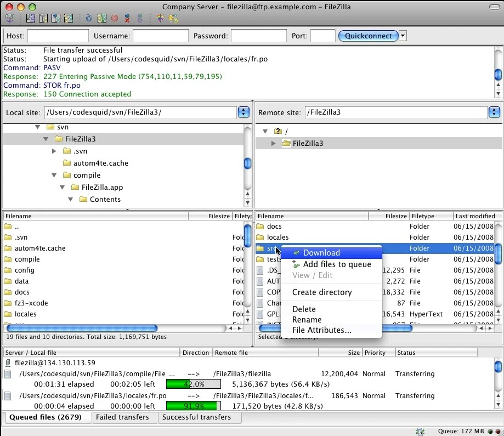
Task: Click the process transfer queue icon
Action: tap(103, 18)
